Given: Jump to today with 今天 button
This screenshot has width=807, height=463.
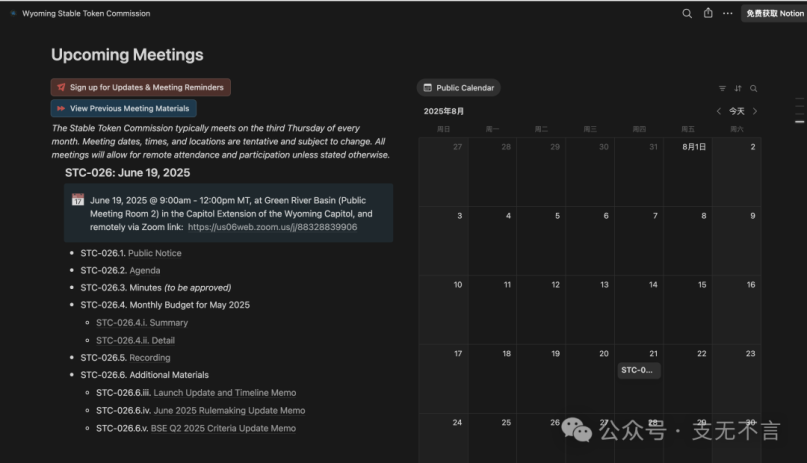Looking at the screenshot, I should coord(737,111).
